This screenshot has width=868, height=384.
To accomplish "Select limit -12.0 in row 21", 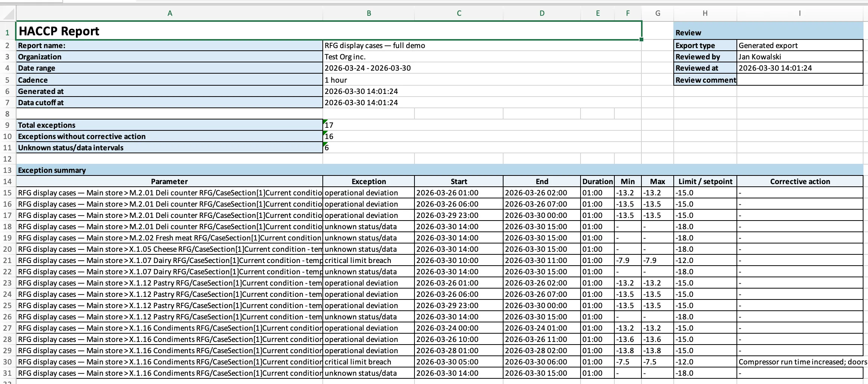I will pyautogui.click(x=705, y=260).
